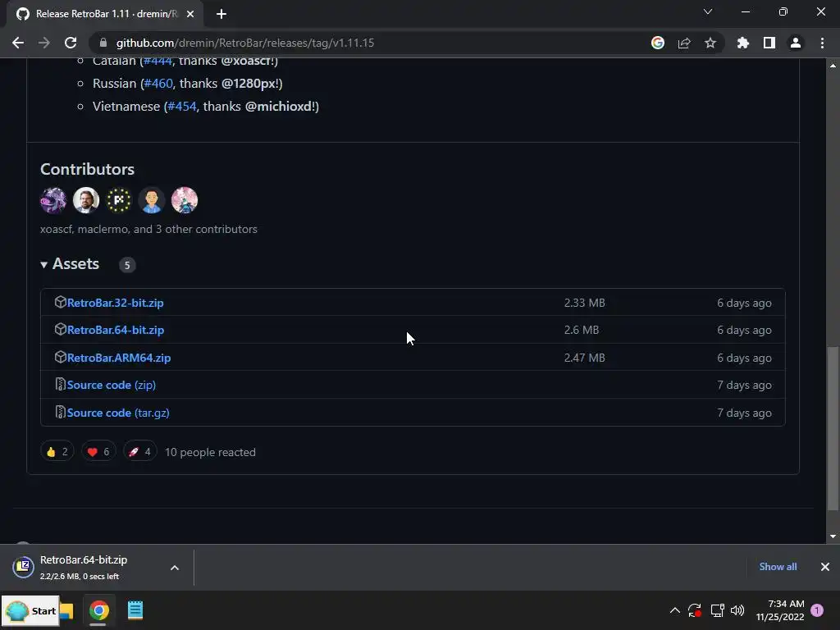Open the Chrome profile avatar menu
840x630 pixels.
pyautogui.click(x=796, y=43)
